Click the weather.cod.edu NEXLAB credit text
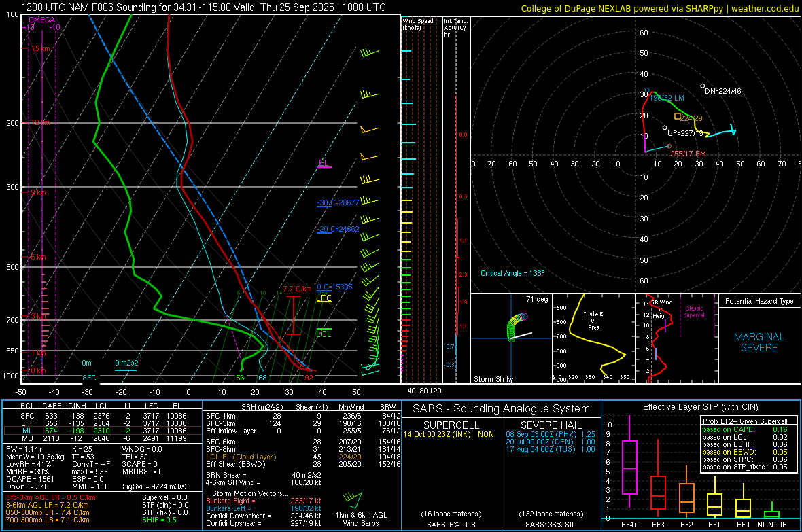Screen dimensions: 802x532 660,8
